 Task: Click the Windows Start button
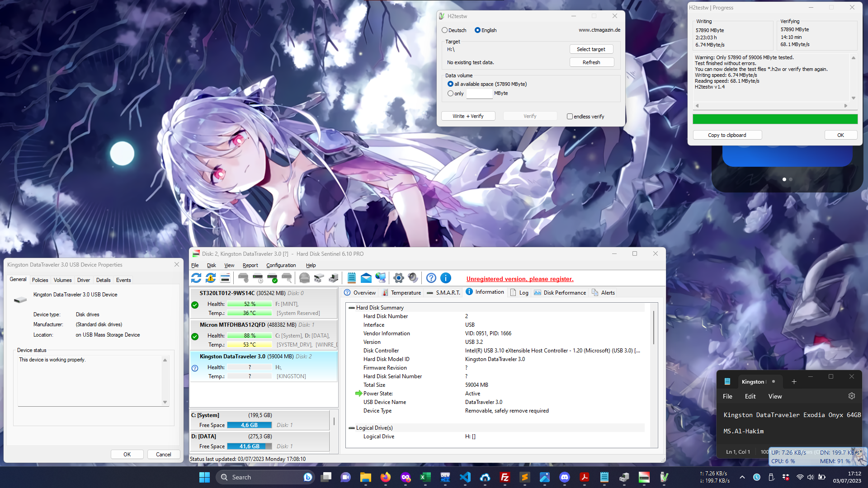coord(204,477)
